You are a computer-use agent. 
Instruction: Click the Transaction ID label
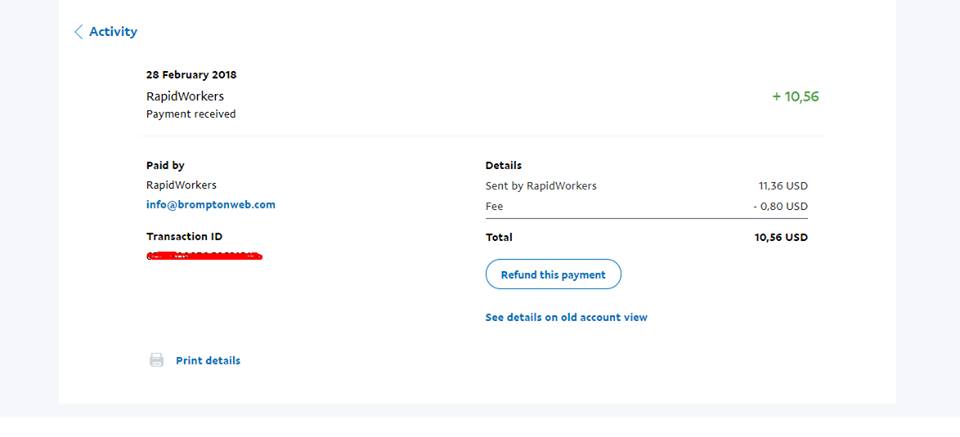(184, 237)
